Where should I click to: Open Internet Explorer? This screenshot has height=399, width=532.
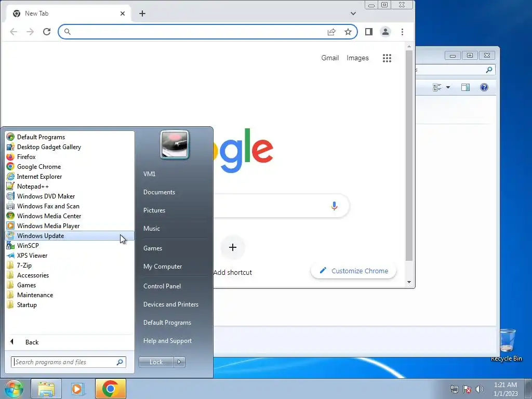pyautogui.click(x=70, y=177)
